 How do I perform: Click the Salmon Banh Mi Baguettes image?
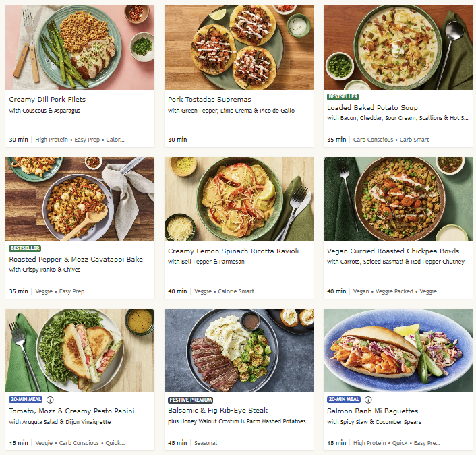(398, 351)
